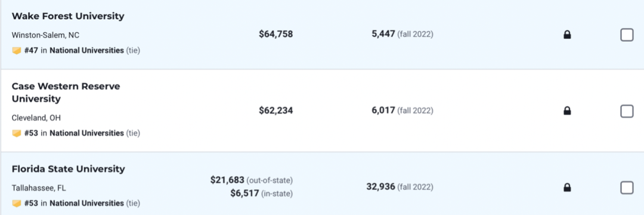The height and width of the screenshot is (215, 644).
Task: Check the compare box for Wake Forest University
Action: click(627, 35)
